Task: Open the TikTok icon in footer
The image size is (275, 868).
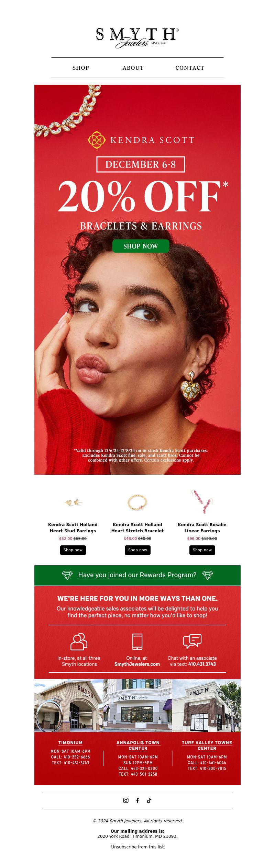Action: pos(149,800)
